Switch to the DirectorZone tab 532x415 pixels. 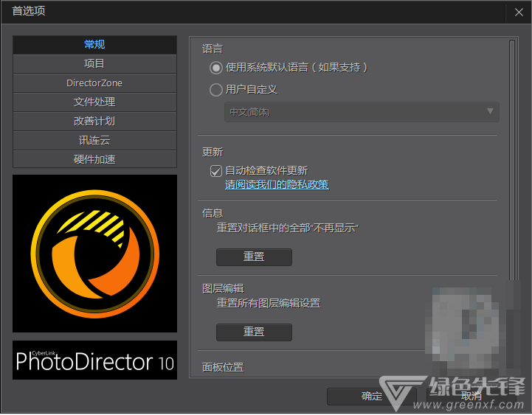coord(94,83)
